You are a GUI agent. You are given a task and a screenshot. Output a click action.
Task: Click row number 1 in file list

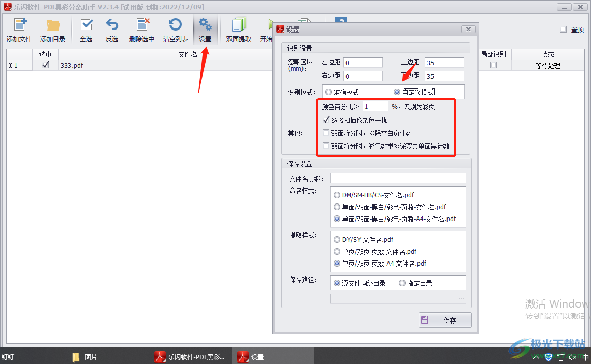pyautogui.click(x=19, y=65)
